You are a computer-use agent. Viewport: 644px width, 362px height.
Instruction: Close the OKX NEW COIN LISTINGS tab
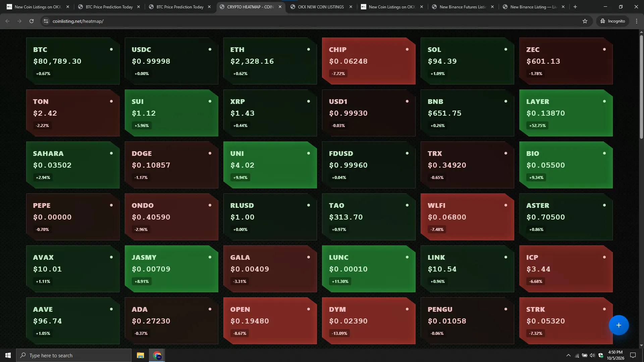(351, 7)
